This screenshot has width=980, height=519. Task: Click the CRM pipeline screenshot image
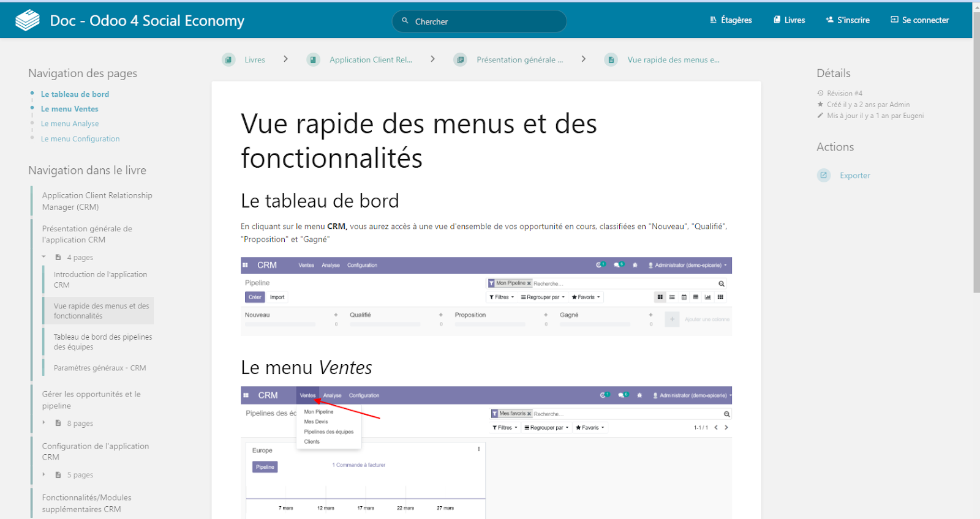(486, 296)
